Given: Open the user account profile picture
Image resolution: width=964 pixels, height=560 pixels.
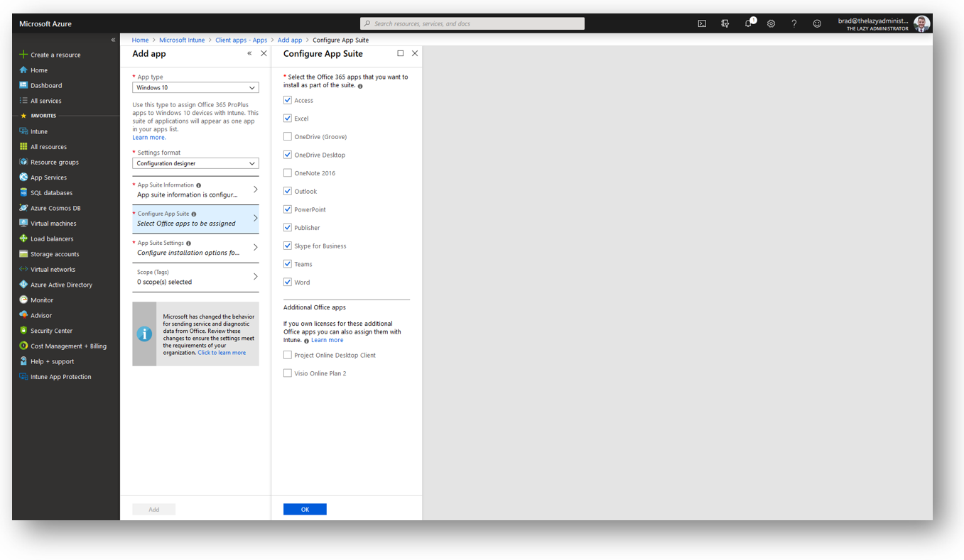Looking at the screenshot, I should click(x=922, y=23).
